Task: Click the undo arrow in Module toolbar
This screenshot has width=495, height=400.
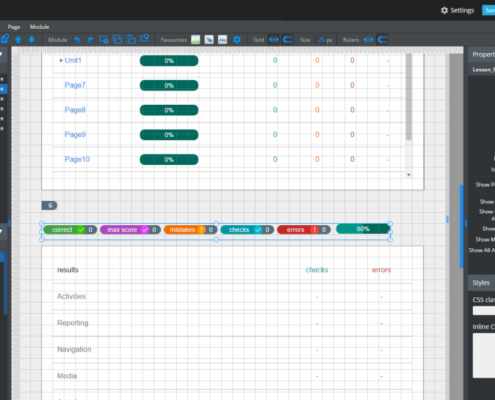Action: pyautogui.click(x=77, y=40)
